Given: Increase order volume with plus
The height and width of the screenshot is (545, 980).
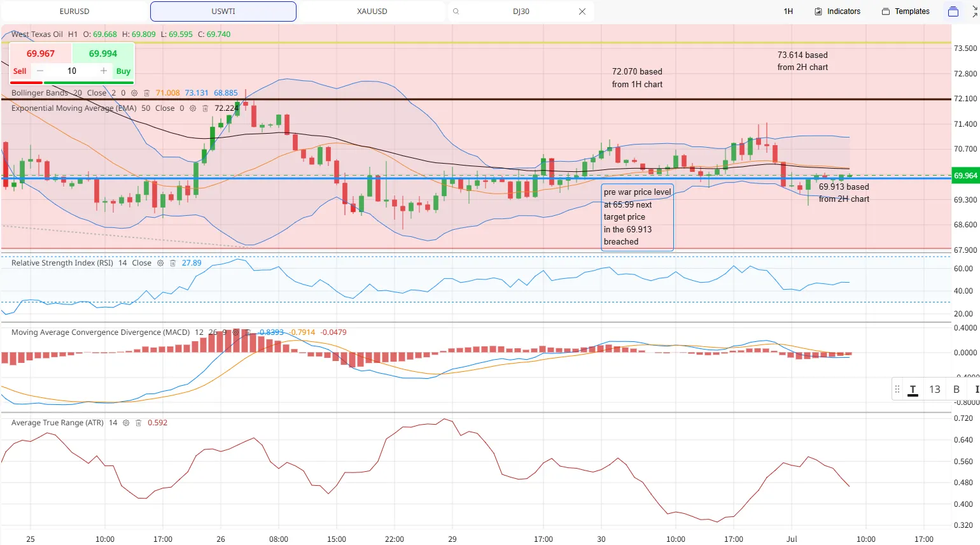Looking at the screenshot, I should point(104,71).
